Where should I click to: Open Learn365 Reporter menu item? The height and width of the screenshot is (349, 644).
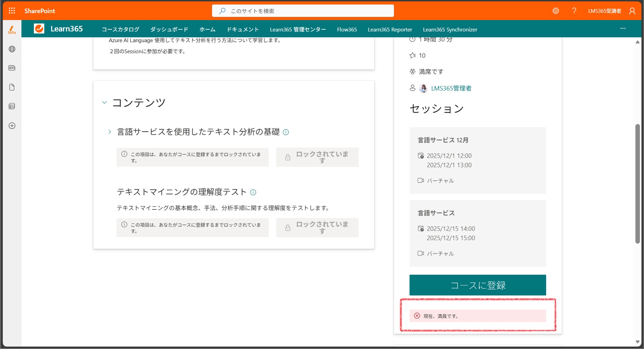[390, 29]
